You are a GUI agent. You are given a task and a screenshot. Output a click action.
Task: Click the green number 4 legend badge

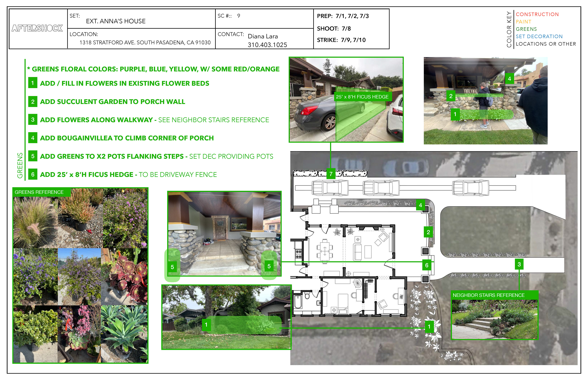pos(33,138)
